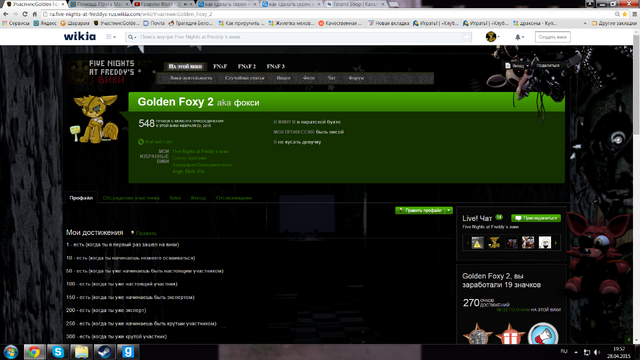Image resolution: width=640 pixels, height=360 pixels.
Task: Click the megaphone achievement badge
Action: coord(543,335)
